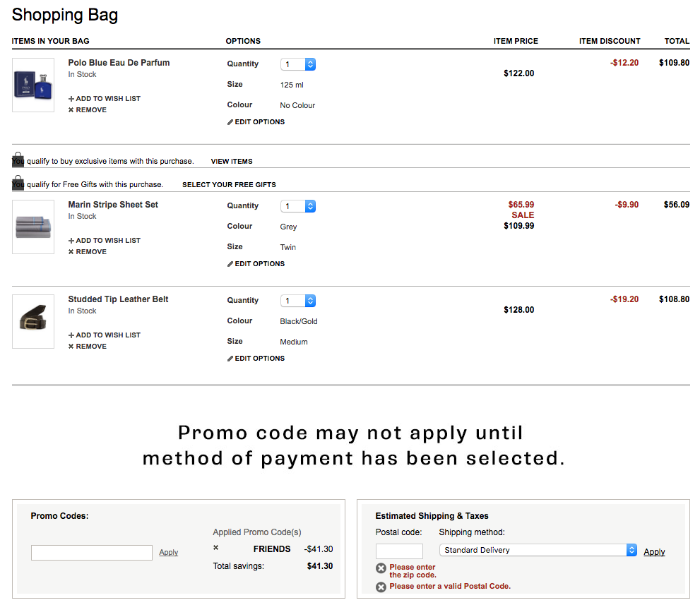Screen dimensions: 700x605
Task: Open quantity dropdown for Polo Blue Eau De Parfum
Action: [298, 64]
